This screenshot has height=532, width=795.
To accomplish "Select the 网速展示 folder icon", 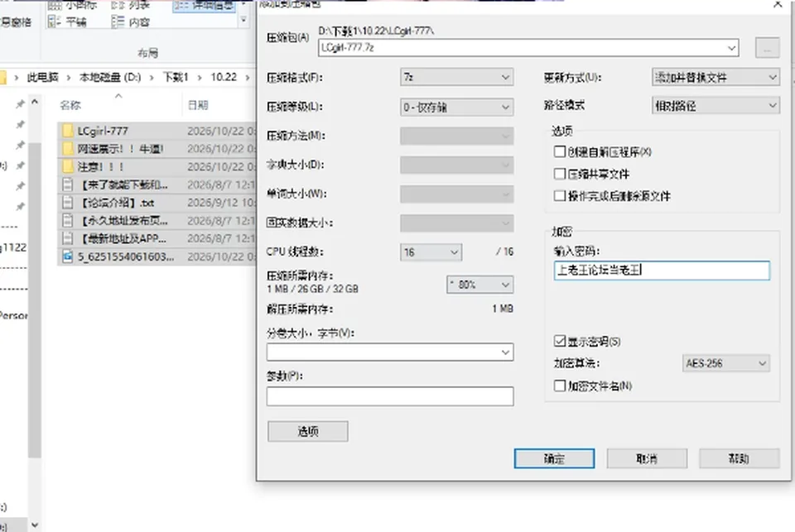I will [x=67, y=149].
